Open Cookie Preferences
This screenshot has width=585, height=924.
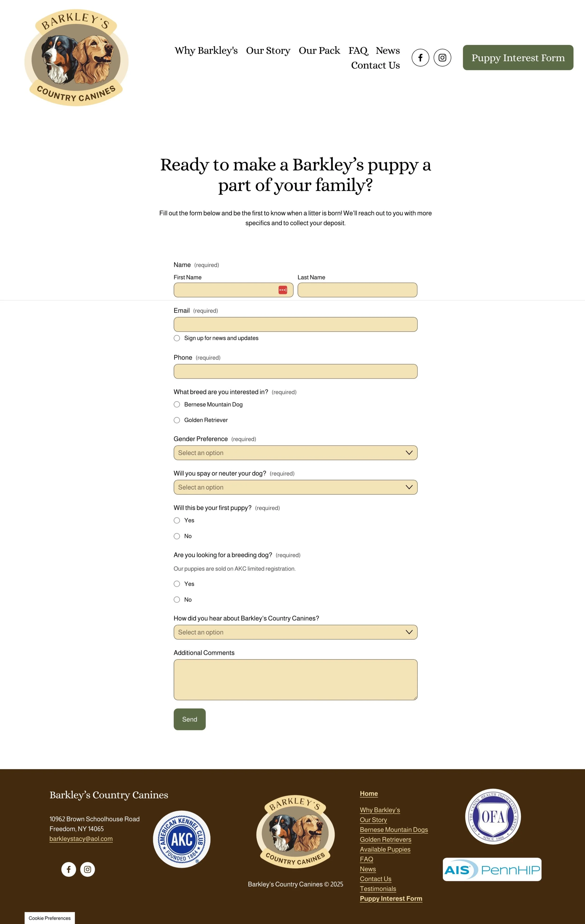tap(50, 918)
